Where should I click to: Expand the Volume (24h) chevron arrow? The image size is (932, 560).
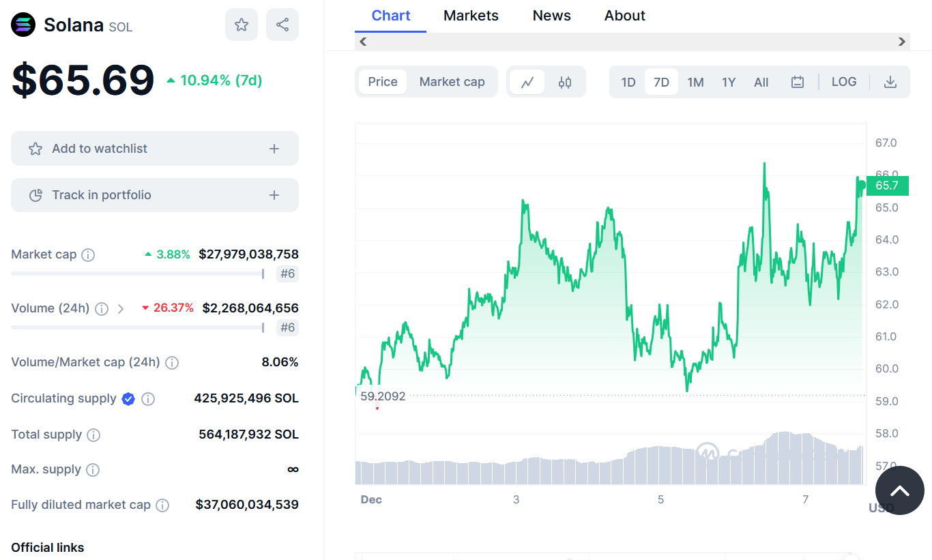(121, 309)
